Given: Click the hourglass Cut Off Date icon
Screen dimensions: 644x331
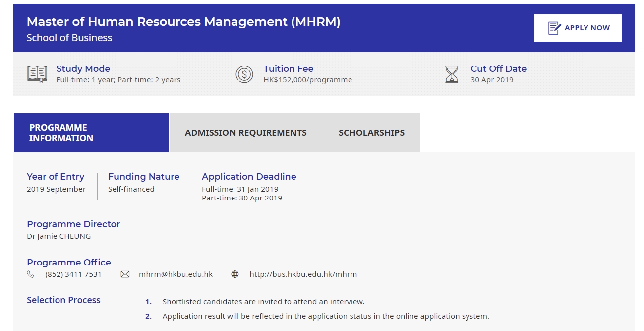Looking at the screenshot, I should [x=452, y=74].
